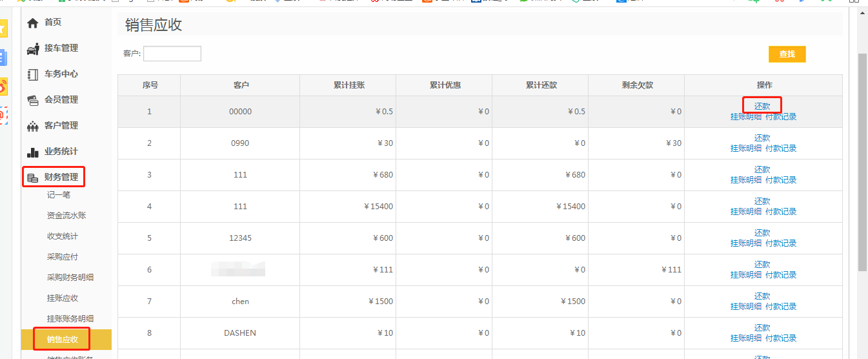Viewport: 868px width, 359px height.
Task: Click the coins icon for 财务管理
Action: coord(32,178)
